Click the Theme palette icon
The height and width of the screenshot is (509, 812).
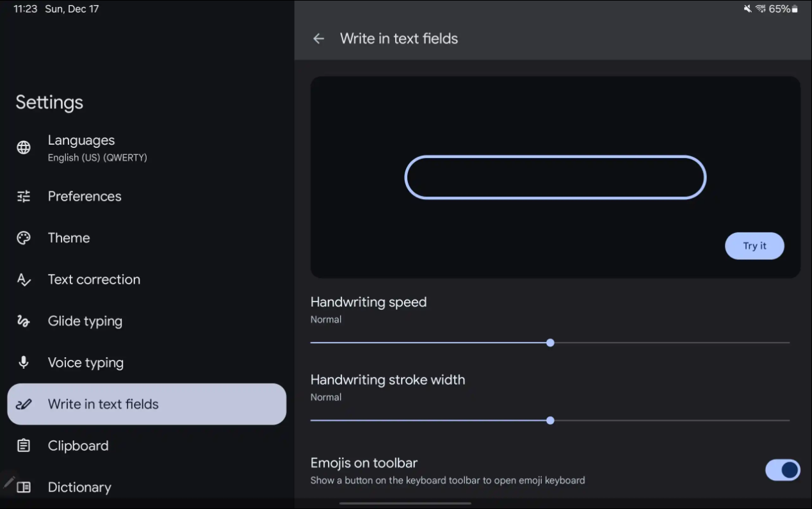[x=24, y=238]
